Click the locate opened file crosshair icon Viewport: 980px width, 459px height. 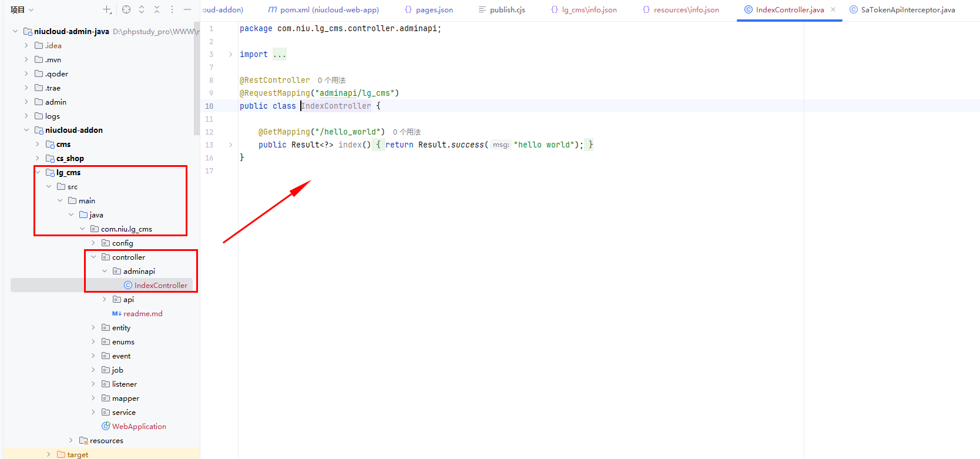click(126, 9)
